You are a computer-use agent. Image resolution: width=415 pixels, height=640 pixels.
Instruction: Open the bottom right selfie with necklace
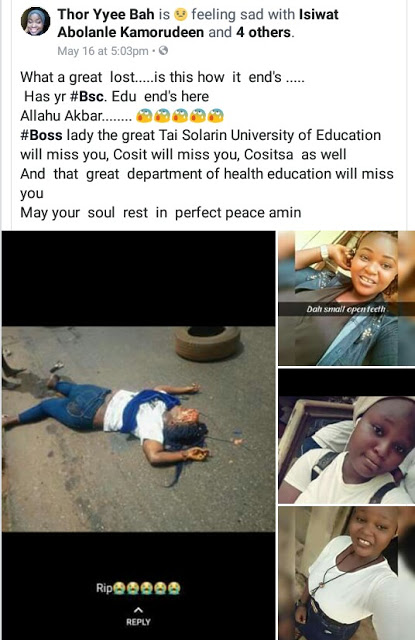coord(346,573)
